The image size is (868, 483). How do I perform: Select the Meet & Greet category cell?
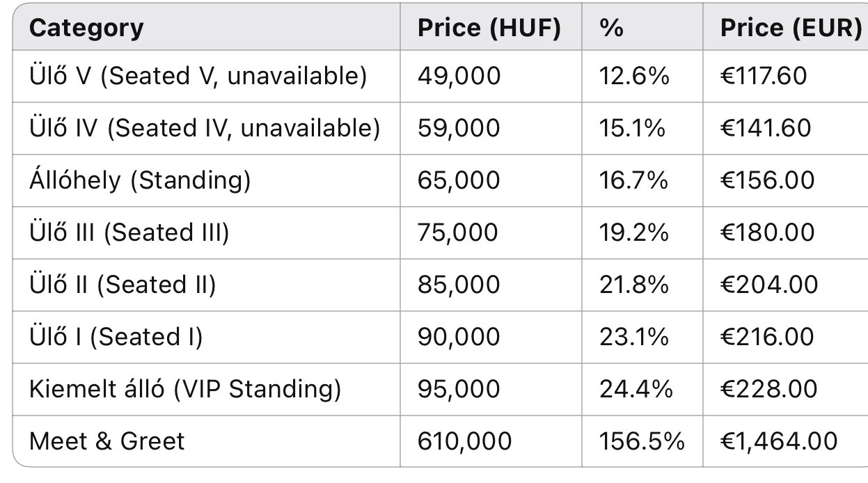pos(107,441)
